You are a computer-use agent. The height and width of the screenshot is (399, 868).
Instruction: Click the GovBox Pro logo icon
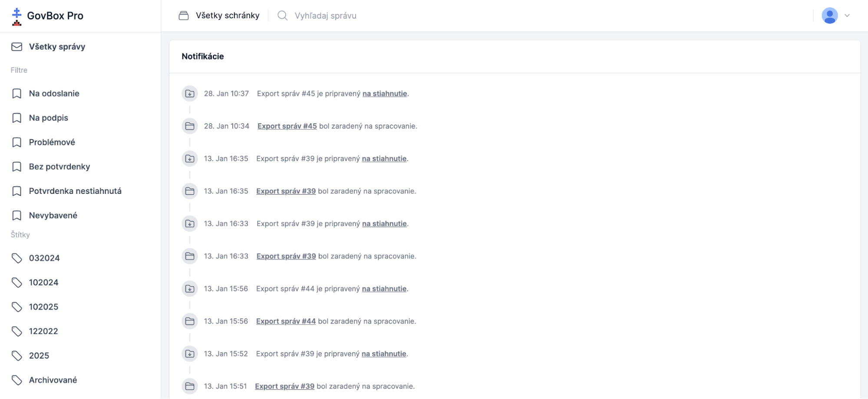click(17, 16)
